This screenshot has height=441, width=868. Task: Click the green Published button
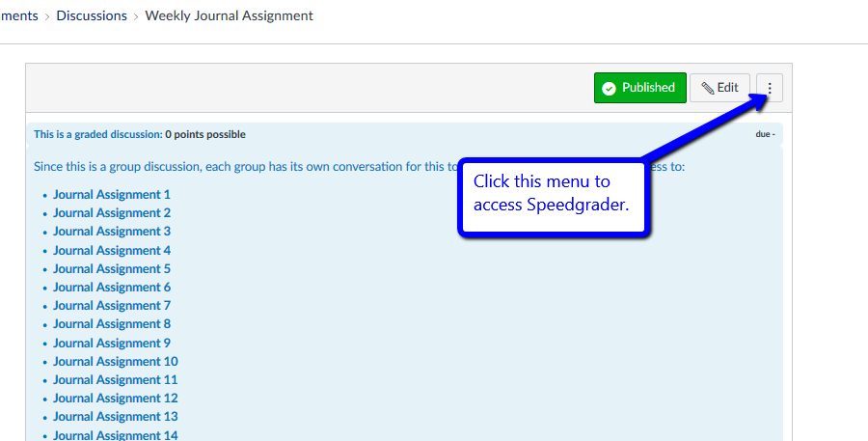tap(639, 88)
